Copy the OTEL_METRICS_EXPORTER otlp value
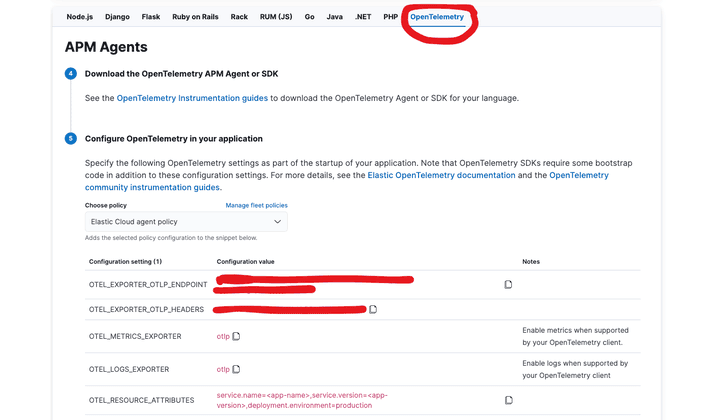The image size is (720, 420). (x=236, y=337)
